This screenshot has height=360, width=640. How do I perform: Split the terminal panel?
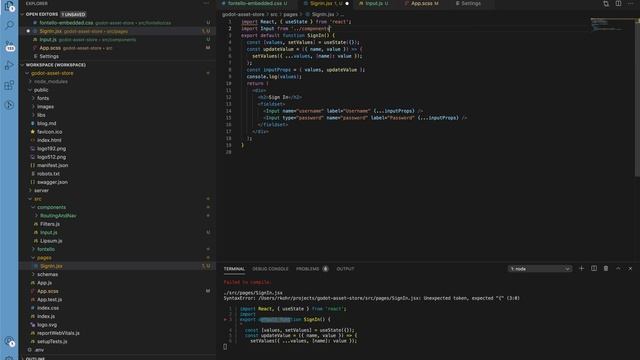coord(594,269)
